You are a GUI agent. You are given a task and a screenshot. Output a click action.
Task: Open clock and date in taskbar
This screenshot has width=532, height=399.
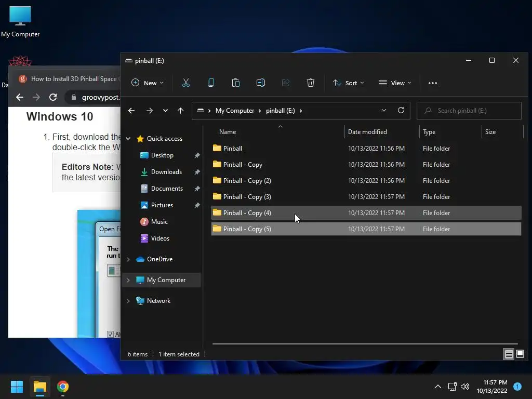(492, 387)
